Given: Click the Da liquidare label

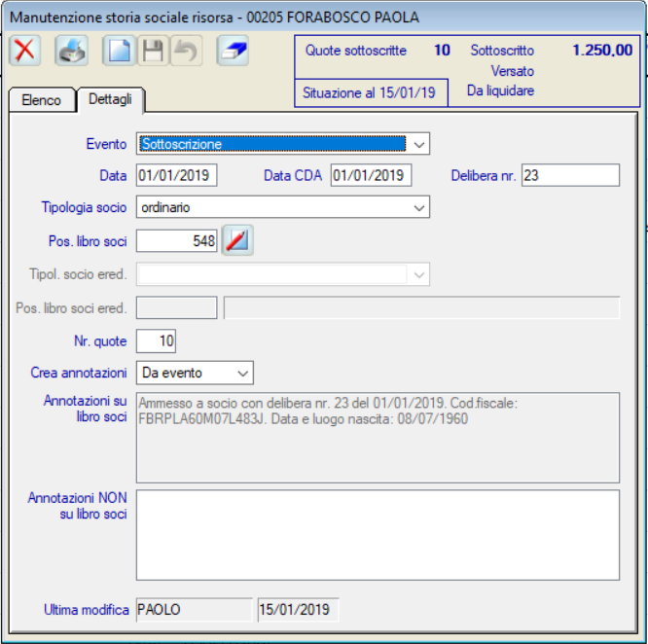Looking at the screenshot, I should [500, 90].
